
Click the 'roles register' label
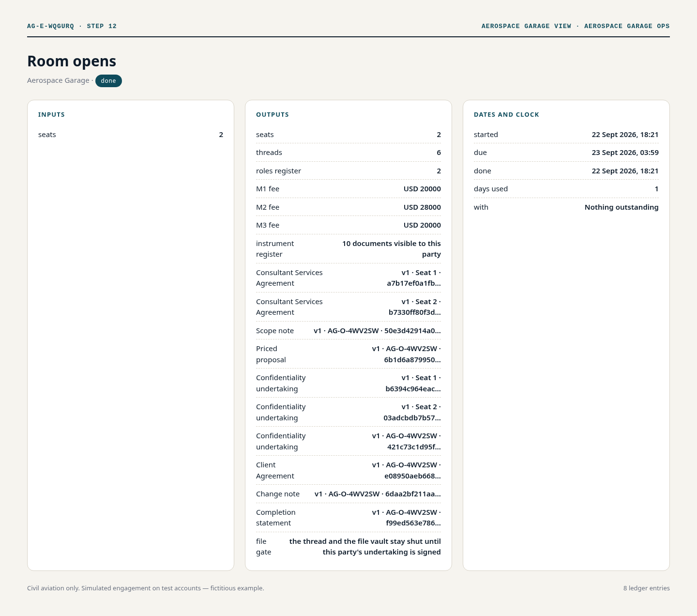(x=278, y=171)
